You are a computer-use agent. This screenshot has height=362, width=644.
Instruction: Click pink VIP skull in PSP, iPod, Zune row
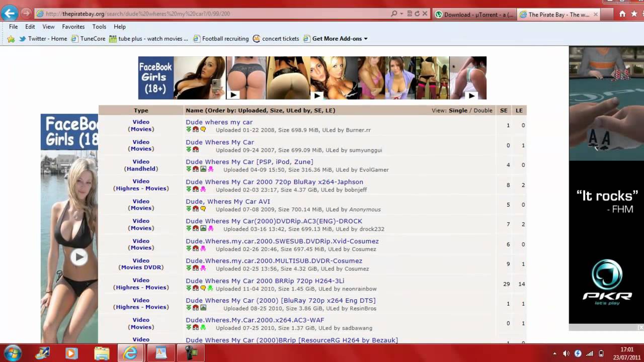tap(211, 169)
